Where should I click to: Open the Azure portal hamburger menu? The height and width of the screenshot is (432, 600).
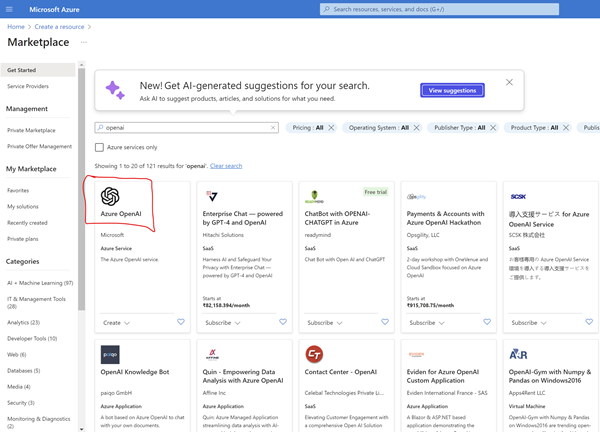(x=10, y=9)
